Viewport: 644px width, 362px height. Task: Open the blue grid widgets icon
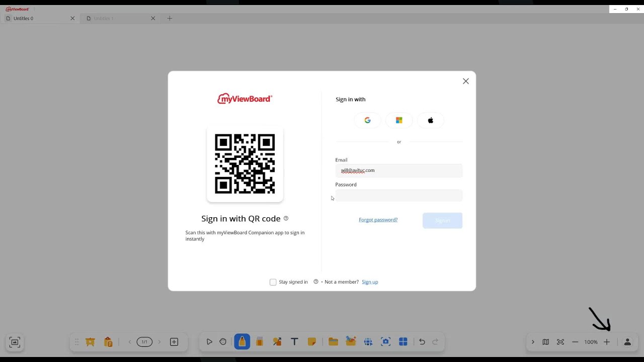[x=403, y=342]
